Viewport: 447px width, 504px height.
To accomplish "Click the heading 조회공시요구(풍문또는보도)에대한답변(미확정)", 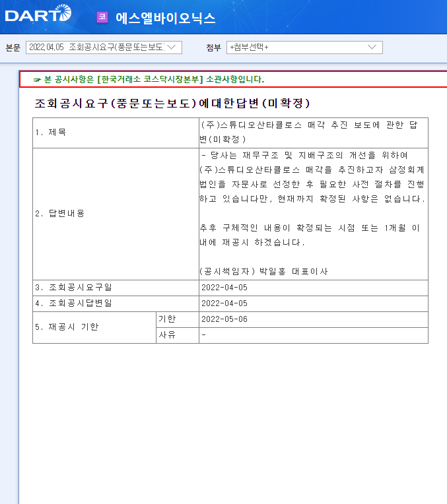I will 172,103.
